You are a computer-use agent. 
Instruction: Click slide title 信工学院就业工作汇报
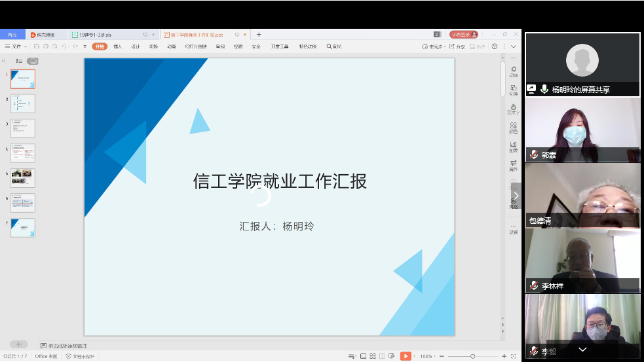pyautogui.click(x=280, y=181)
